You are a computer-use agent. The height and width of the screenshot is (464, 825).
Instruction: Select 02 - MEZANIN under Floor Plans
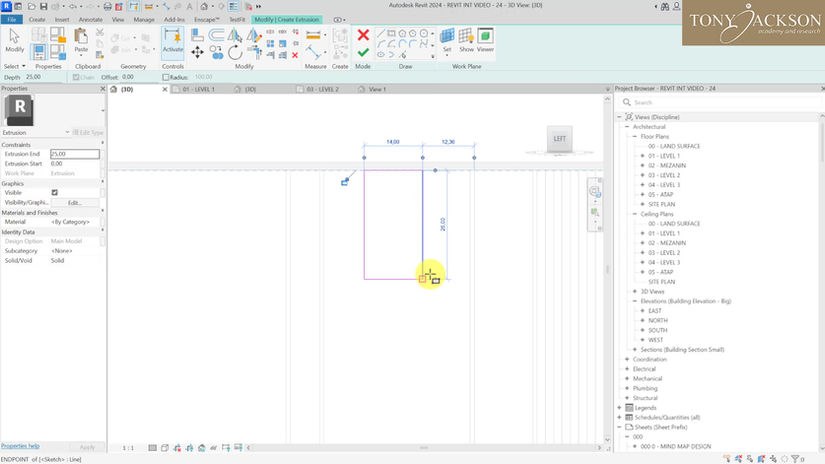(x=667, y=165)
